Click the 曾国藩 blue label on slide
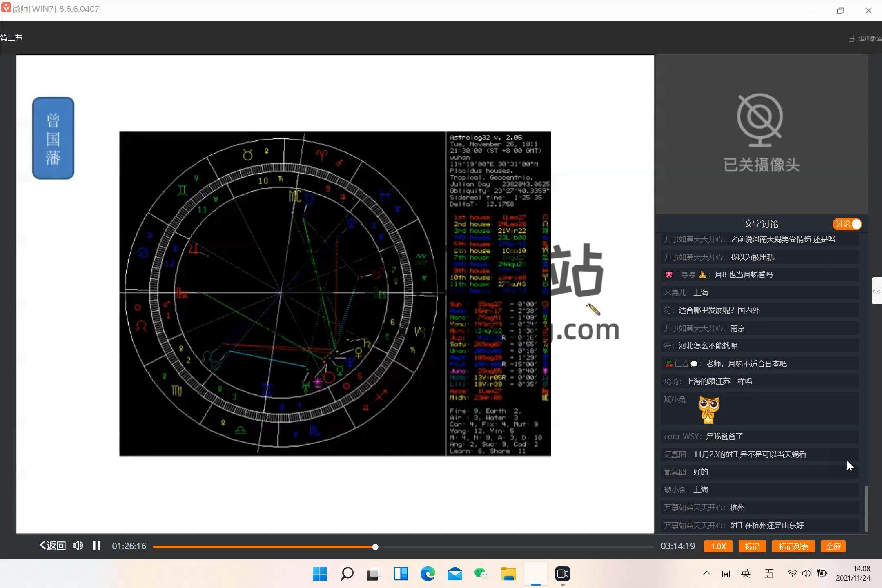This screenshot has width=882, height=588. point(53,138)
